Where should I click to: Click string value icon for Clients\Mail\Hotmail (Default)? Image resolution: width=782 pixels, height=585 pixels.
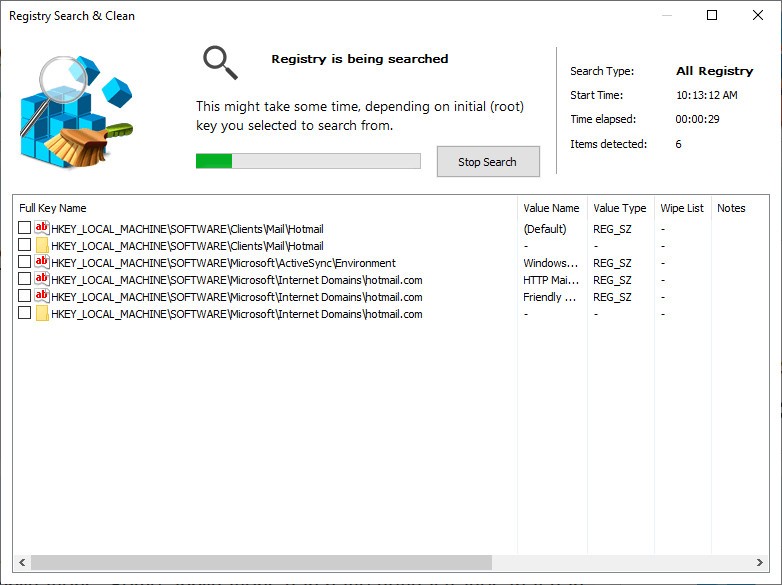tap(42, 229)
